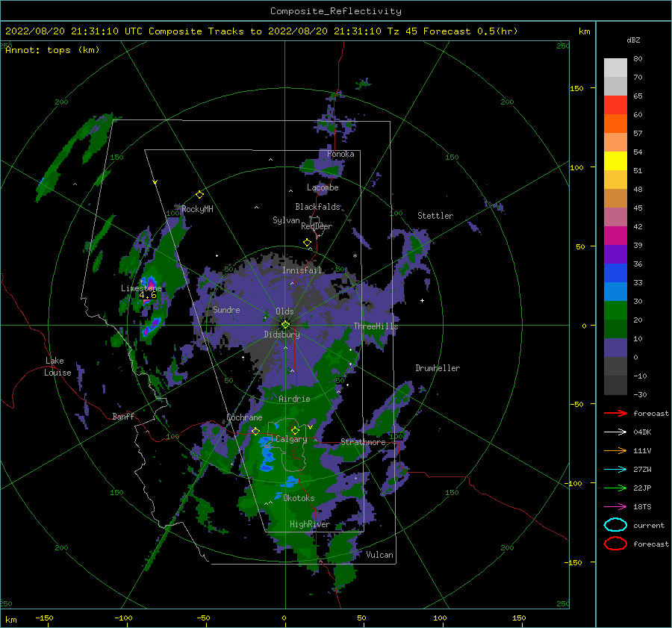The height and width of the screenshot is (628, 672).
Task: Pick the bright green 20-30 dBZ swatch
Action: click(615, 311)
